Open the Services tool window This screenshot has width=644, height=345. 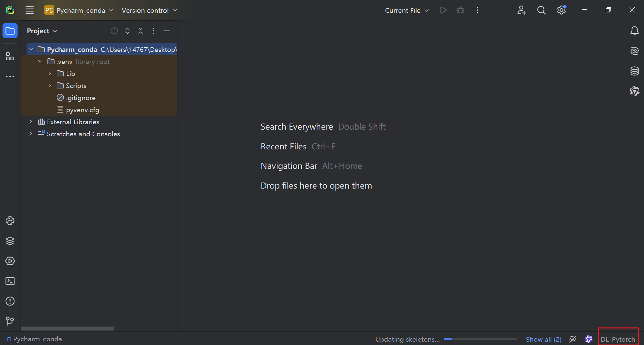(x=10, y=261)
